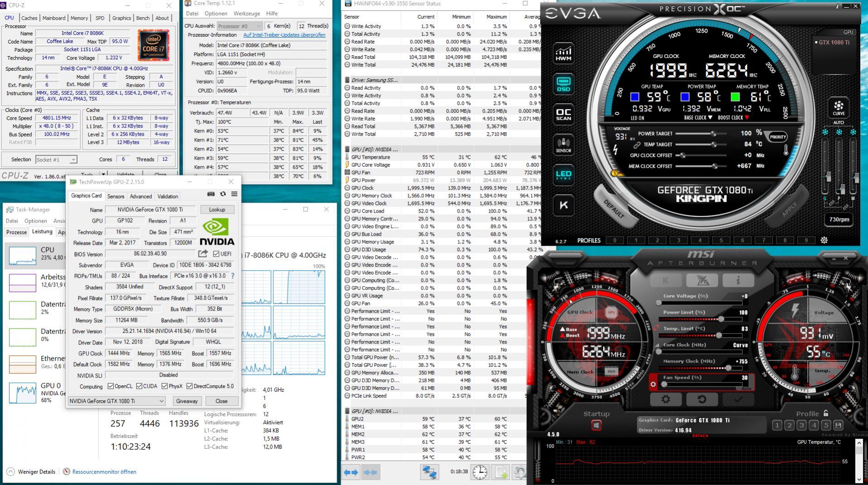868x485 pixels.
Task: Open EVGA Precision settings gear
Action: (824, 241)
